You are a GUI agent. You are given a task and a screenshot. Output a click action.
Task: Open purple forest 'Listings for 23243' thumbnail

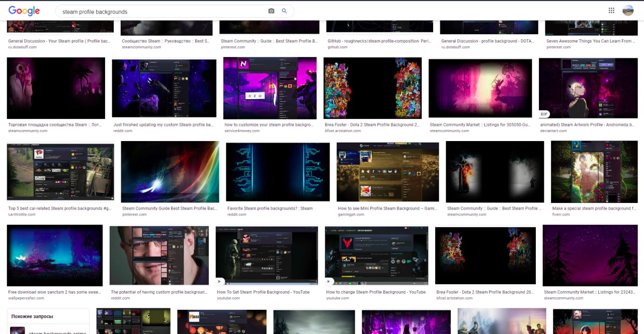(590, 255)
